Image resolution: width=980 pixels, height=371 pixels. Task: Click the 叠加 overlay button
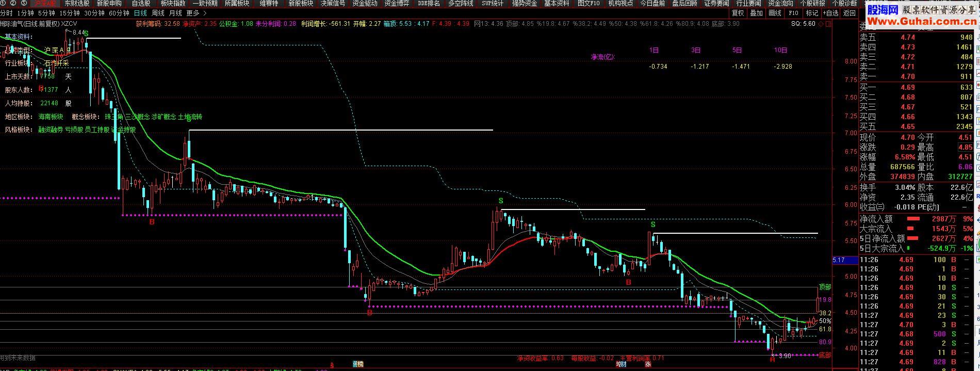[x=756, y=13]
